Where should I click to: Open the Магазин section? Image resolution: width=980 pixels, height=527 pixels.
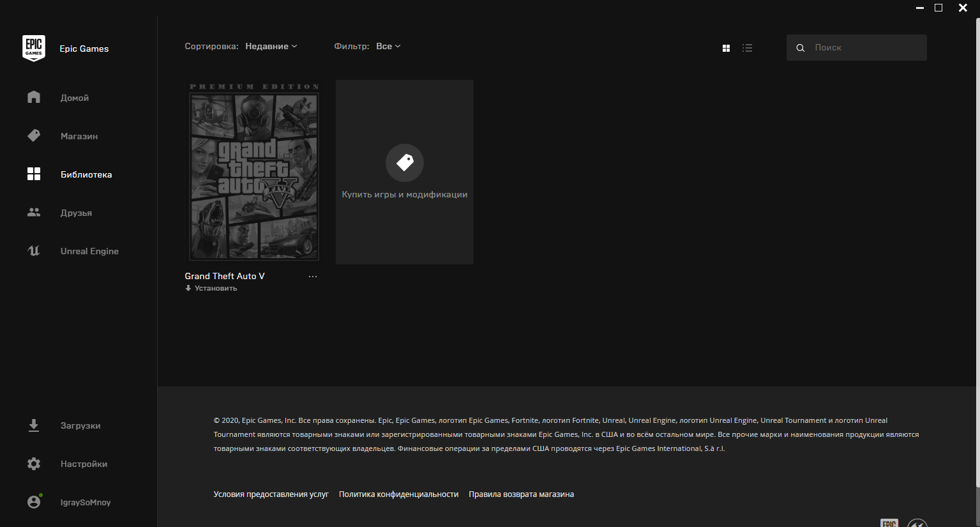[x=79, y=136]
